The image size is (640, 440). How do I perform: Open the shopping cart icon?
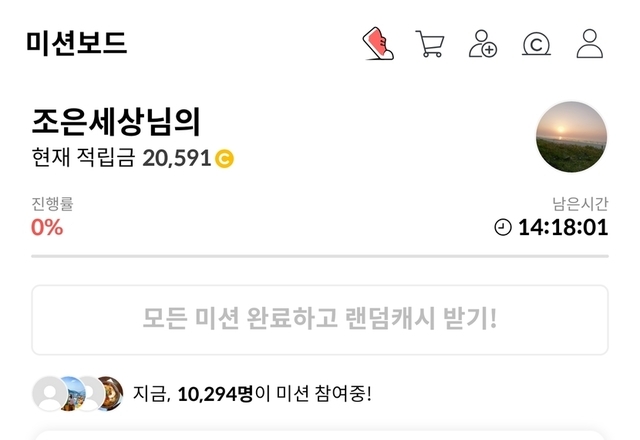click(430, 44)
